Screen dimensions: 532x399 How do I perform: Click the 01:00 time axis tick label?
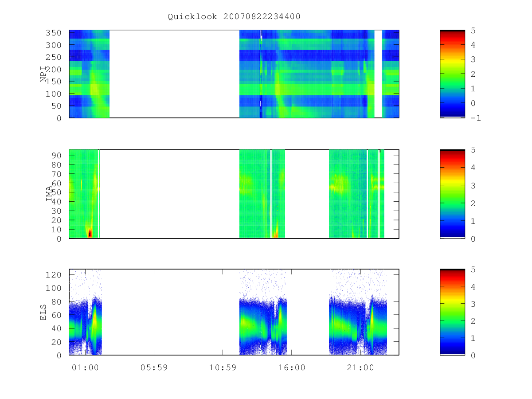(85, 368)
